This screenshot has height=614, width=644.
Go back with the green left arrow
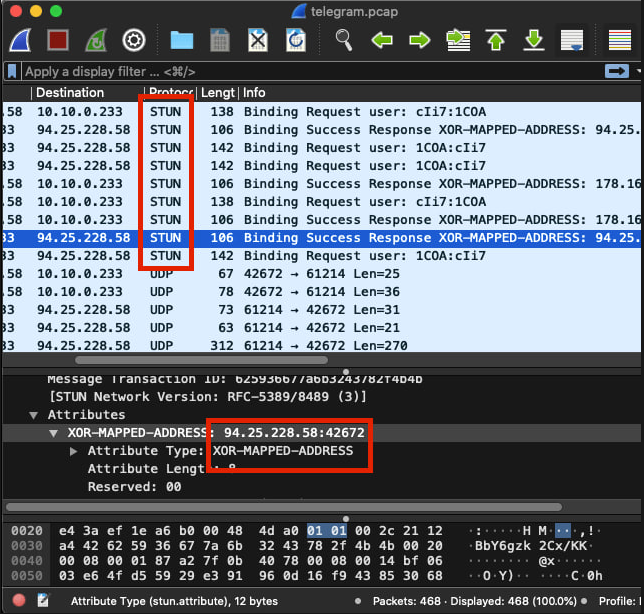point(381,41)
